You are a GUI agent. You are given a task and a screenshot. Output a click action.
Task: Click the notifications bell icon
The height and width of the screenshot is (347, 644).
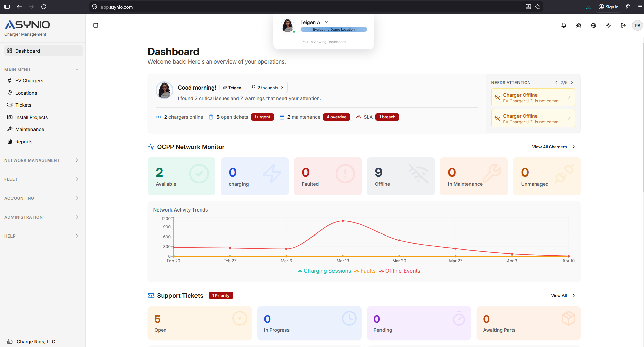pyautogui.click(x=564, y=25)
